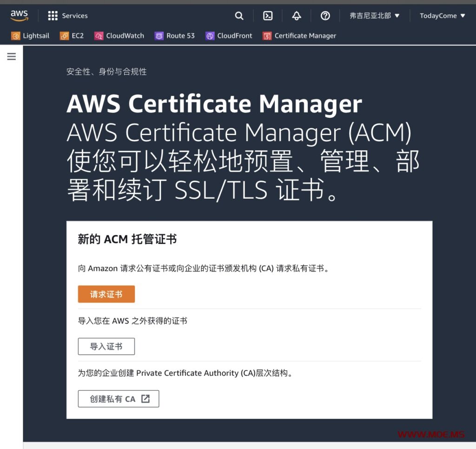Click the search magnifier icon

point(239,16)
